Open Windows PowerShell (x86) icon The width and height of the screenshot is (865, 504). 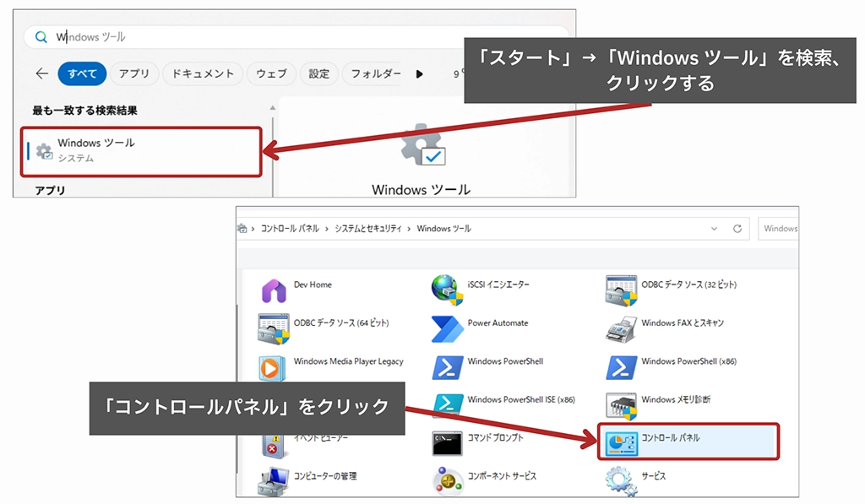621,367
